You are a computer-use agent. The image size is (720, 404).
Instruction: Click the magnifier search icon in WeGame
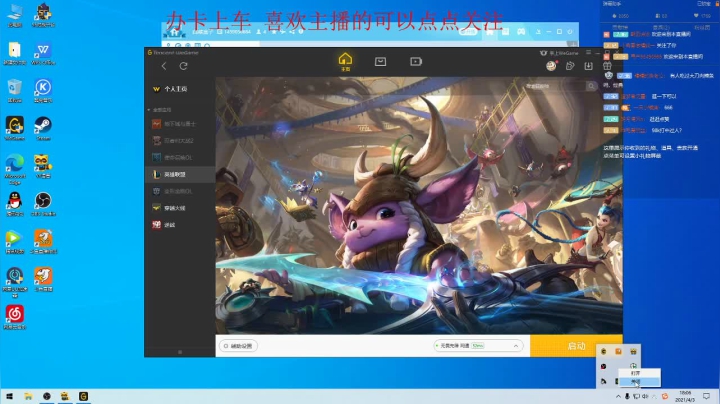click(591, 86)
